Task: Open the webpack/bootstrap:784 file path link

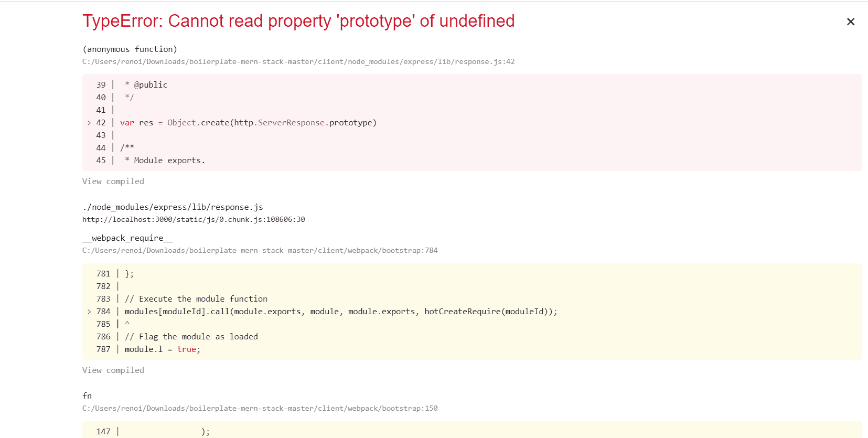Action: 260,251
